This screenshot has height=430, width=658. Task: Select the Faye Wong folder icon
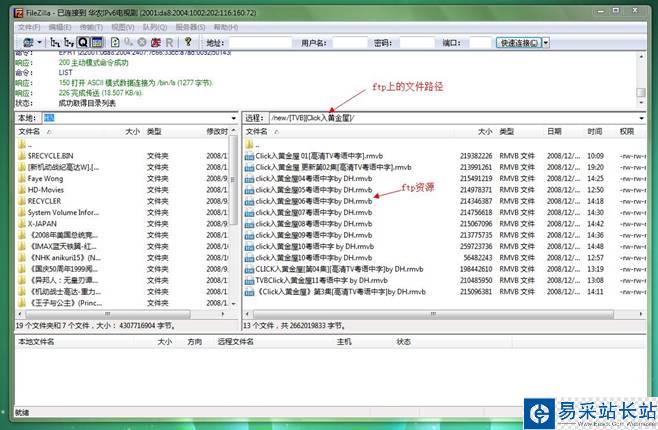pyautogui.click(x=22, y=179)
